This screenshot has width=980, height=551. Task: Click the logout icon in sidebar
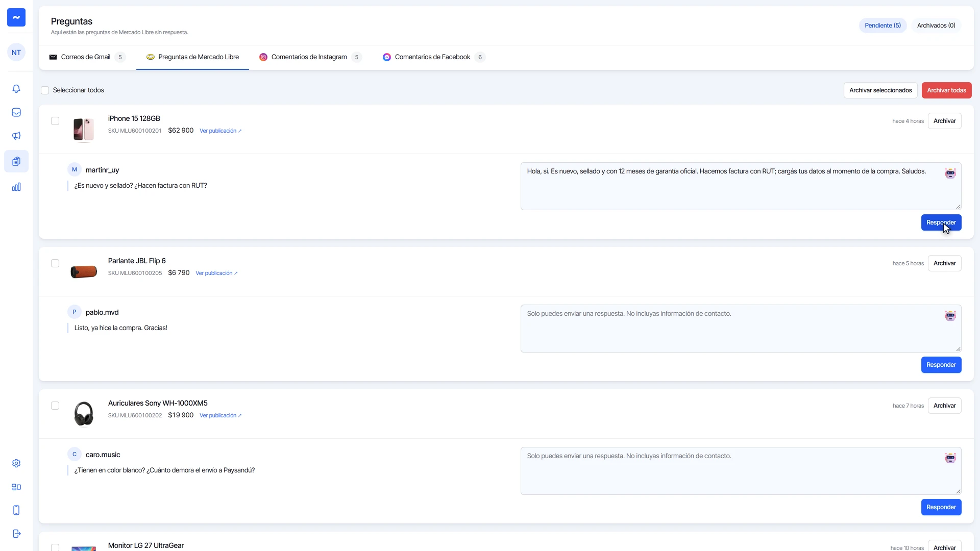pyautogui.click(x=16, y=534)
